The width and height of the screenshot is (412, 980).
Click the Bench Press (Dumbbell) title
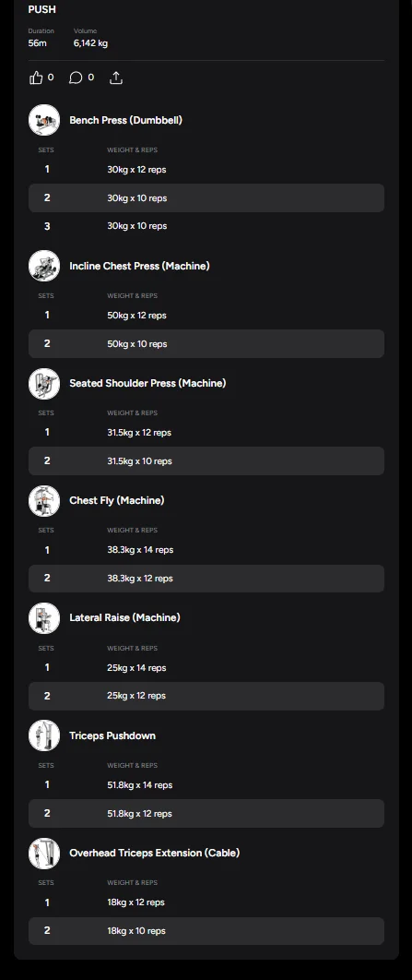(x=125, y=120)
